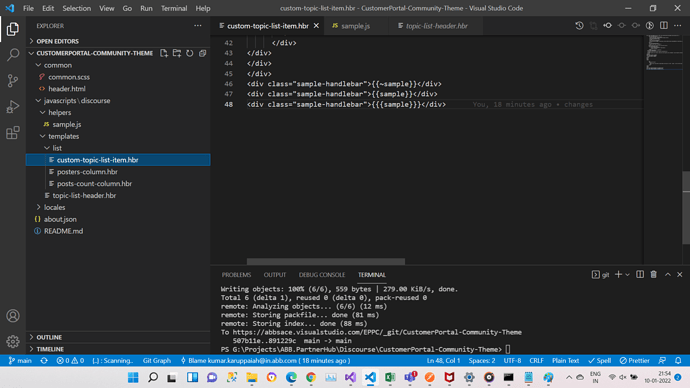Image resolution: width=690 pixels, height=388 pixels.
Task: Change encoding via UTF-8 status item
Action: point(512,361)
